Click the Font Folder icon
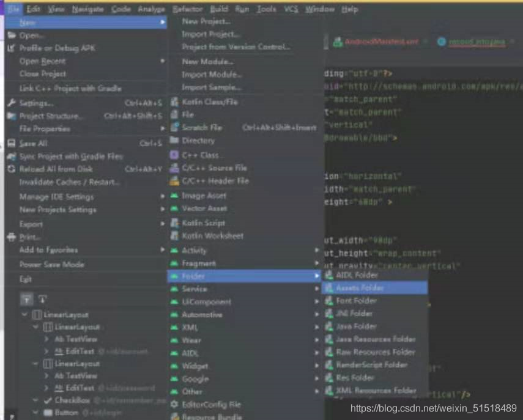The image size is (523, 420). [x=329, y=301]
